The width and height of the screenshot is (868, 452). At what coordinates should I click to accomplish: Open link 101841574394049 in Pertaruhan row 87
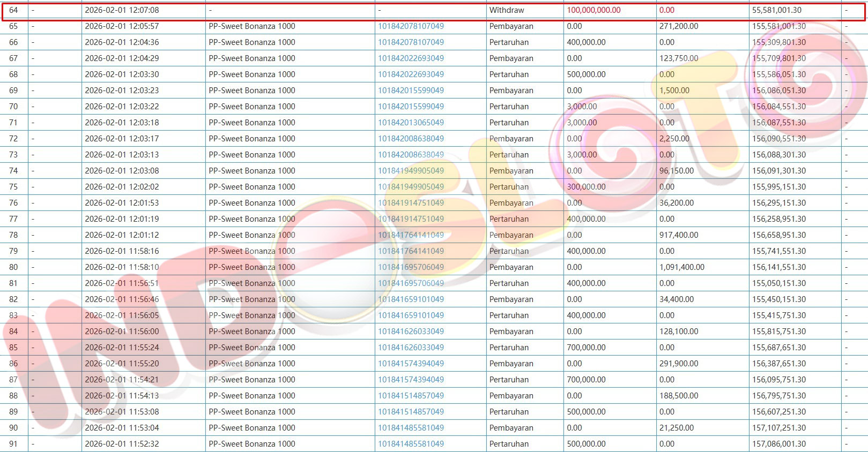click(x=411, y=380)
